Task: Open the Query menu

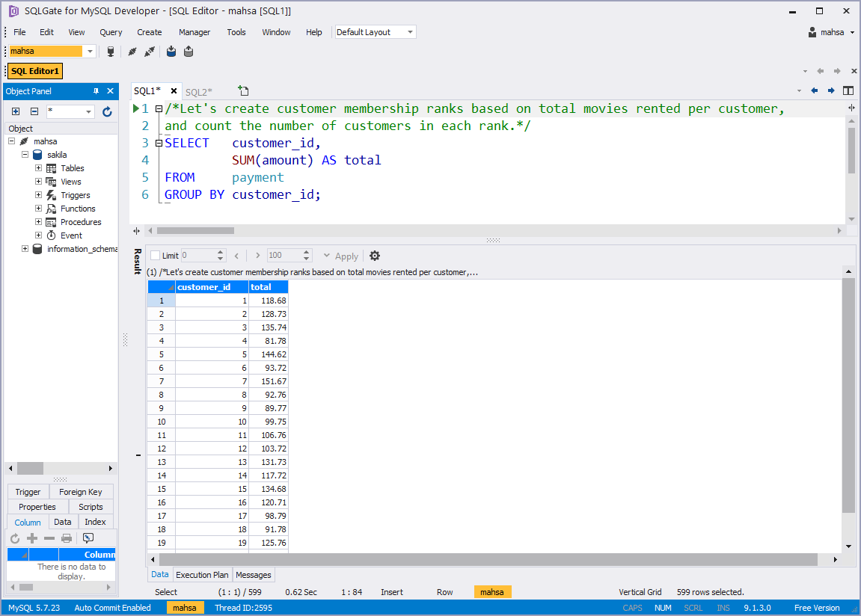Action: coord(111,32)
